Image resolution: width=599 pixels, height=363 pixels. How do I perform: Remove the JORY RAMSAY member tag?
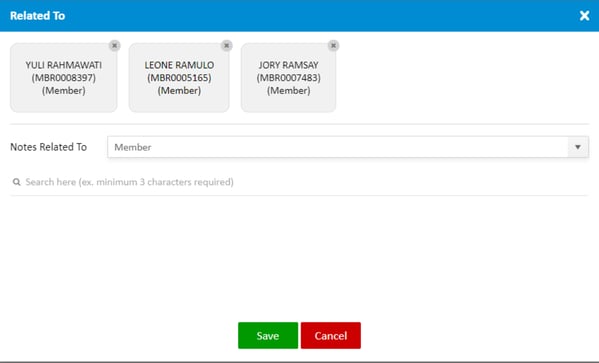pos(333,45)
